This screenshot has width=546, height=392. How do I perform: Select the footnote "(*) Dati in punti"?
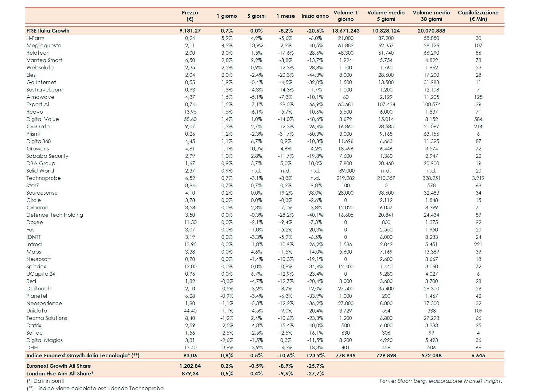point(45,381)
